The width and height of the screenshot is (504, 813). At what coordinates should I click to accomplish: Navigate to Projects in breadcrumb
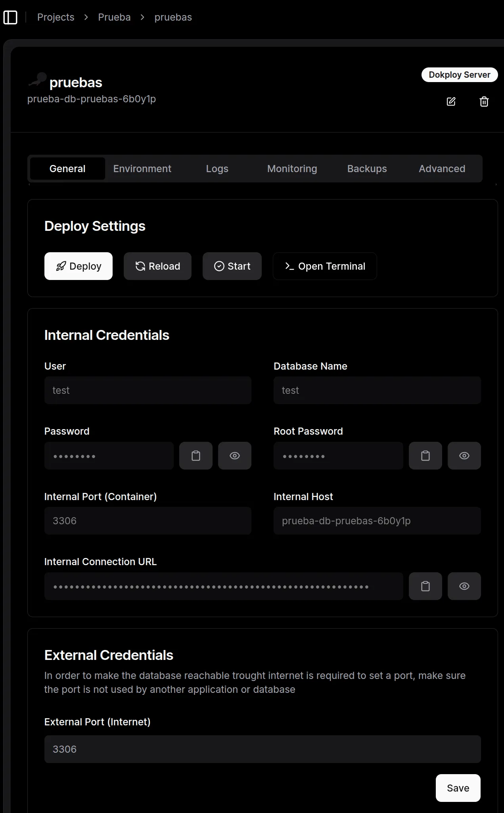[x=56, y=17]
